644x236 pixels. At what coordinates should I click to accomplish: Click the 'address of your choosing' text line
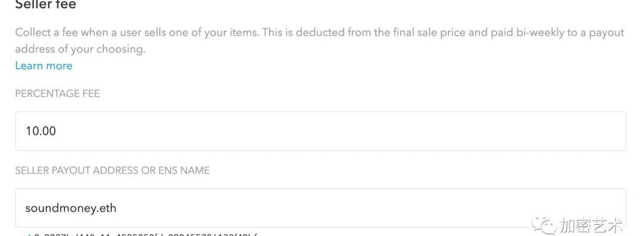80,49
